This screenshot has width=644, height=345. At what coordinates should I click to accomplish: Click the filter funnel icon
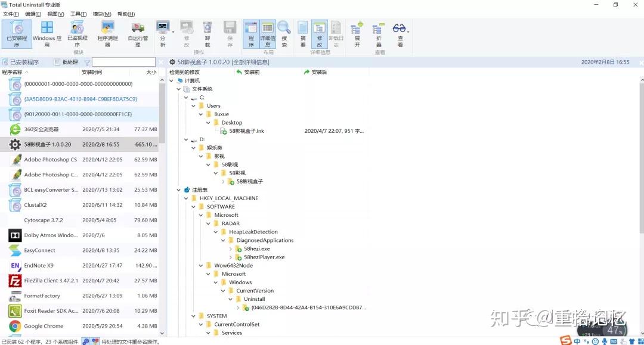(87, 63)
